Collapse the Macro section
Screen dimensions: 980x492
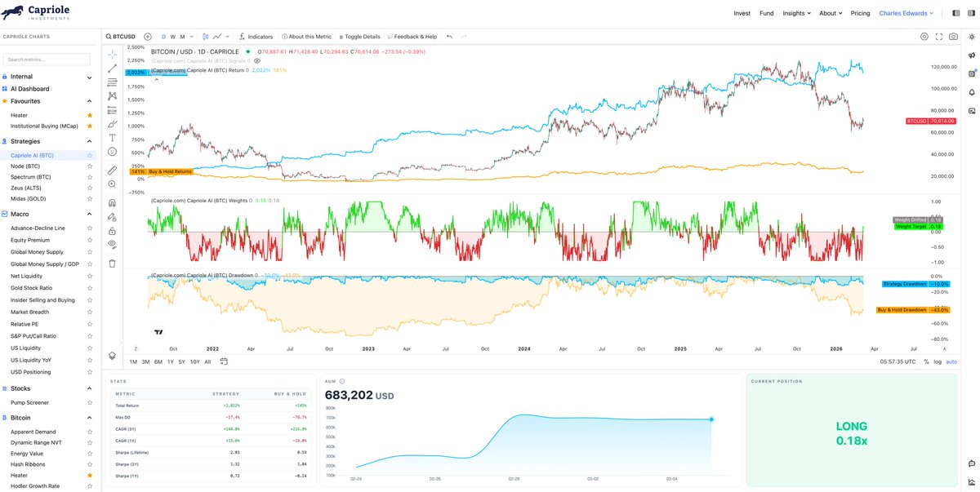point(90,214)
